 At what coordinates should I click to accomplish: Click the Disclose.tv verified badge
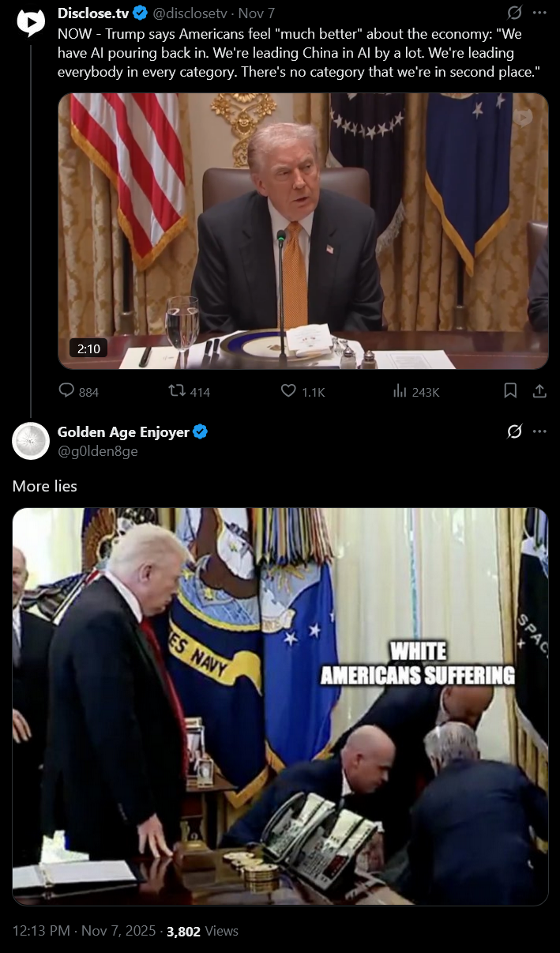tap(140, 13)
